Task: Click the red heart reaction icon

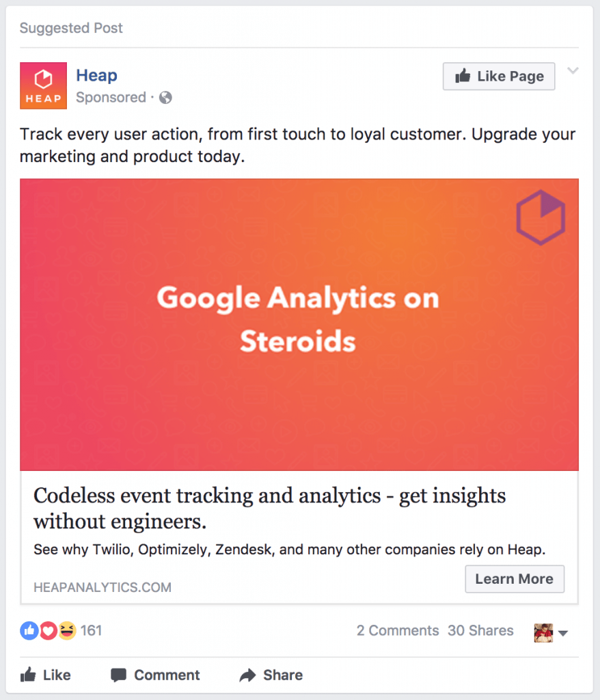Action: pyautogui.click(x=48, y=631)
